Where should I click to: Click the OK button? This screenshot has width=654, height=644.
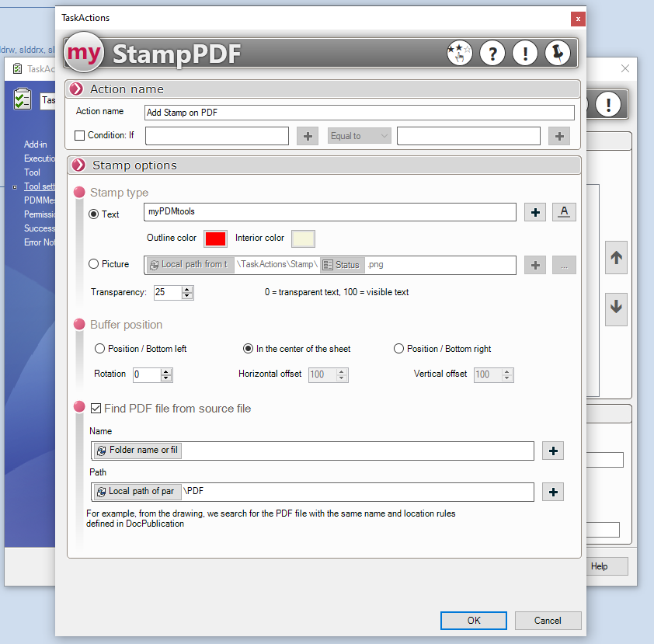(x=473, y=620)
